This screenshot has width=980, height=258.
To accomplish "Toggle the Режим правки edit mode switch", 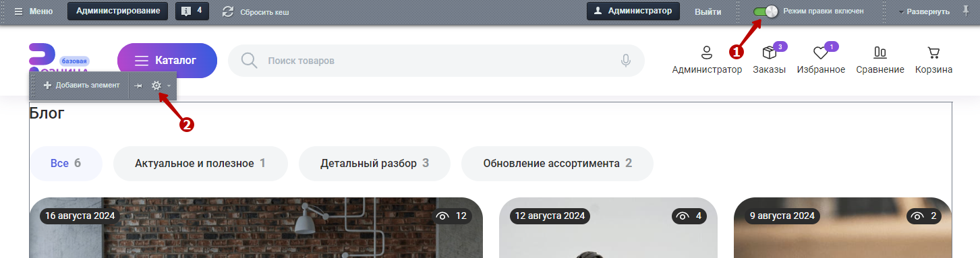I will [x=766, y=11].
